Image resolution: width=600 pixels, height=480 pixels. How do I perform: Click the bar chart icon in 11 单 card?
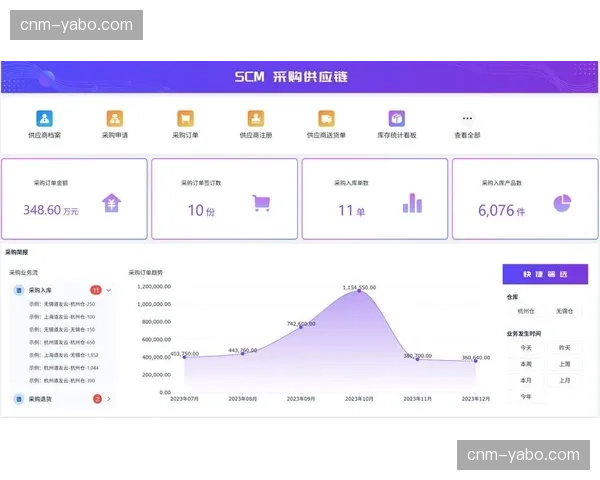pos(412,203)
